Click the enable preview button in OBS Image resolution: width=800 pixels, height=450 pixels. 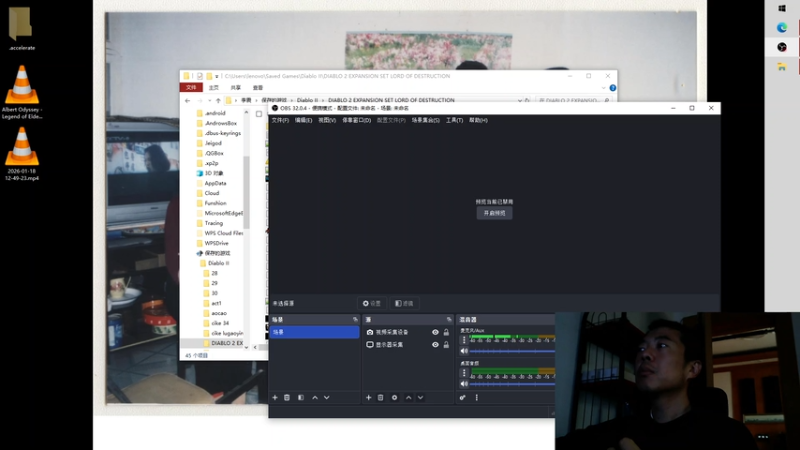[x=494, y=213]
